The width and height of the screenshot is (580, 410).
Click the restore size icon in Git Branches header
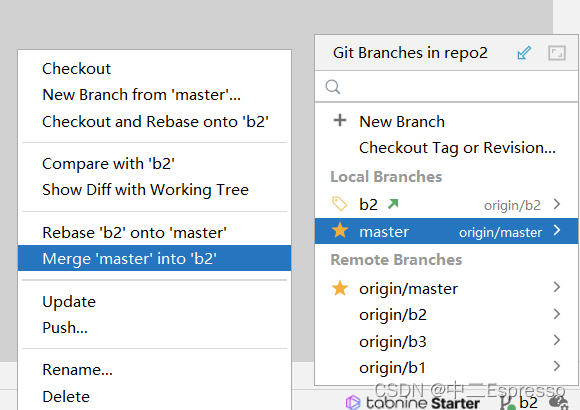557,53
